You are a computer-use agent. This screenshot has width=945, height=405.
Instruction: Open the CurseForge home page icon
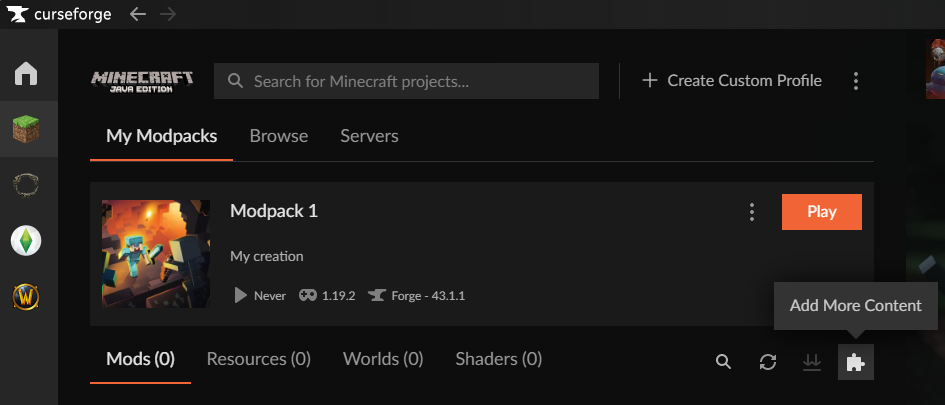[26, 74]
